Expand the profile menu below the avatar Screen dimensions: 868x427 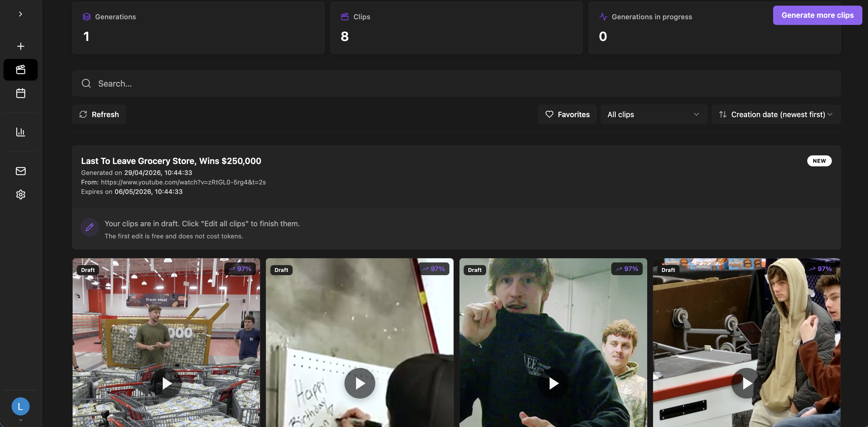20,420
